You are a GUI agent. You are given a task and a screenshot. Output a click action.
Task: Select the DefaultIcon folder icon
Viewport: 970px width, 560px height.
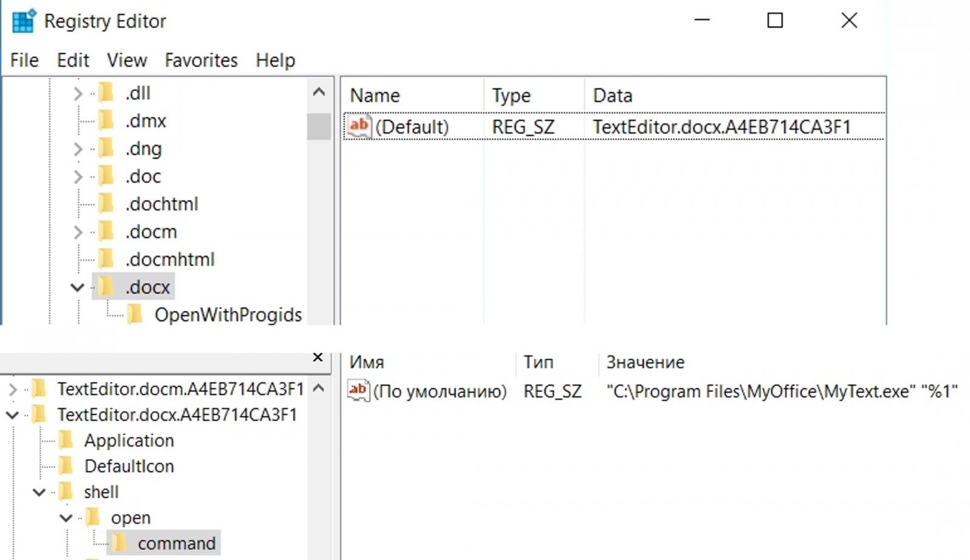click(x=68, y=466)
